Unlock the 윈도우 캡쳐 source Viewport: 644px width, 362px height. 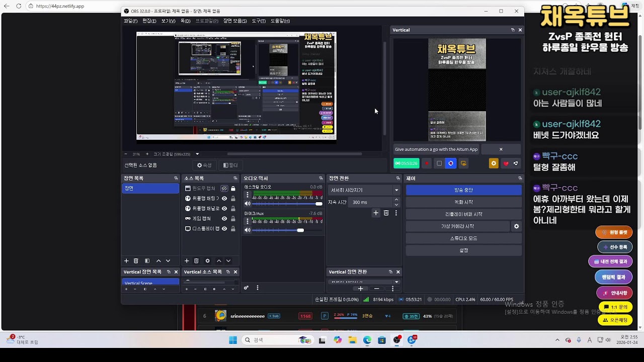[x=233, y=189]
